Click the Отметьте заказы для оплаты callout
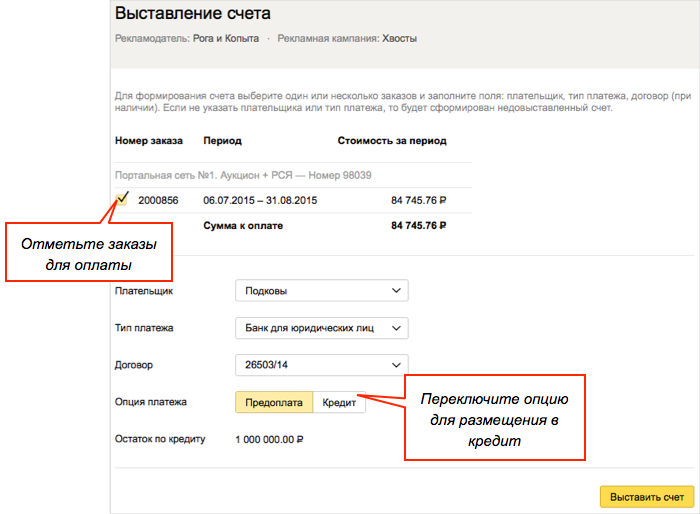 click(89, 254)
